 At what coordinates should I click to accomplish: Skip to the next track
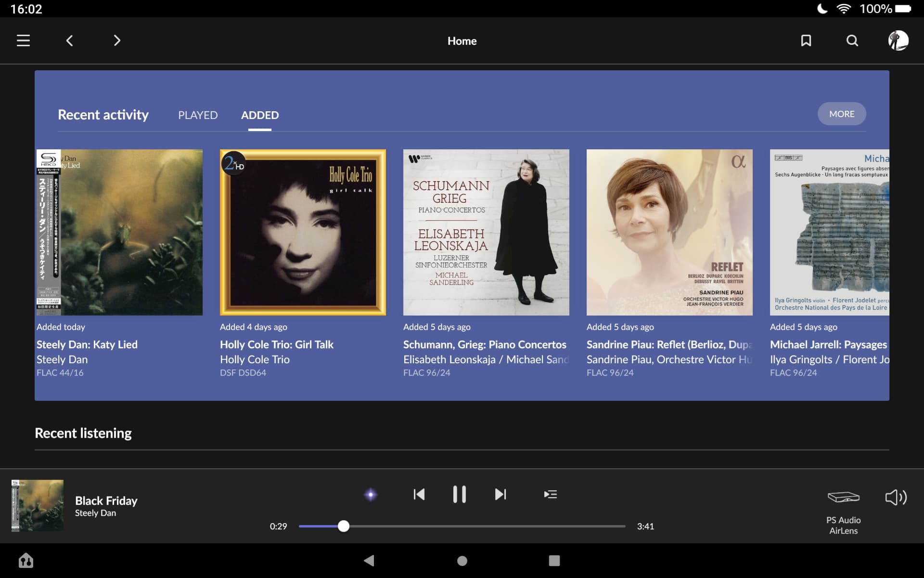[x=500, y=495]
